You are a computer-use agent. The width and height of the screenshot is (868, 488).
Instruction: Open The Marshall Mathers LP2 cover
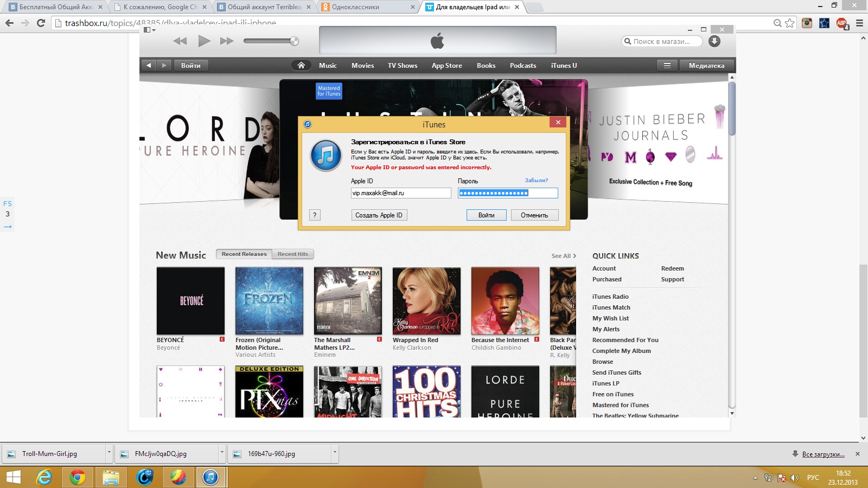tap(348, 301)
